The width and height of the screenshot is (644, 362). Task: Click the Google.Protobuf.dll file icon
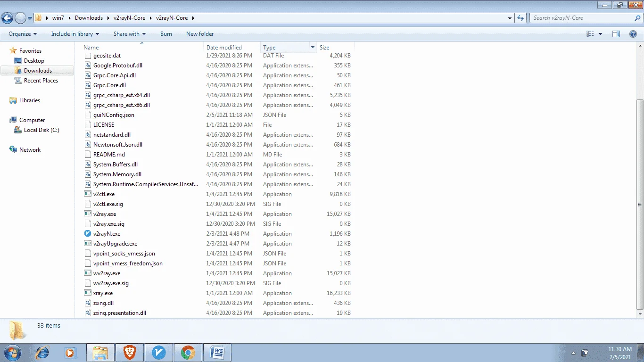(x=88, y=66)
